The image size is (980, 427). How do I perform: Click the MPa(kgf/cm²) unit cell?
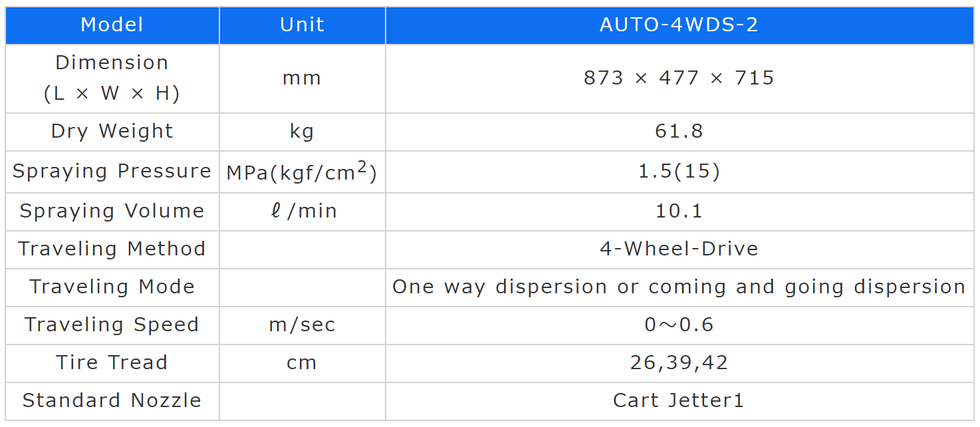coord(302,172)
